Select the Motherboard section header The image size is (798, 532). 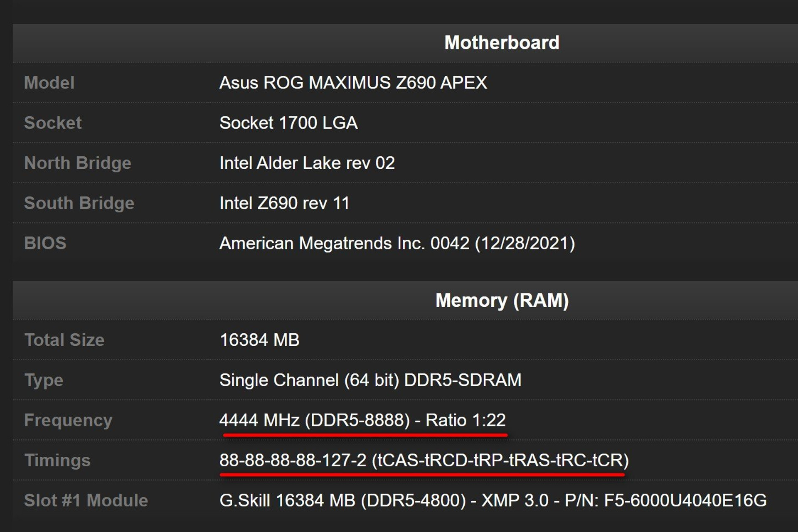coord(502,43)
